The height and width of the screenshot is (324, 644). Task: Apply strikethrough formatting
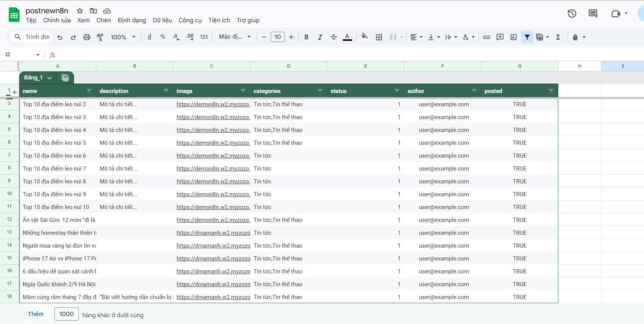333,37
